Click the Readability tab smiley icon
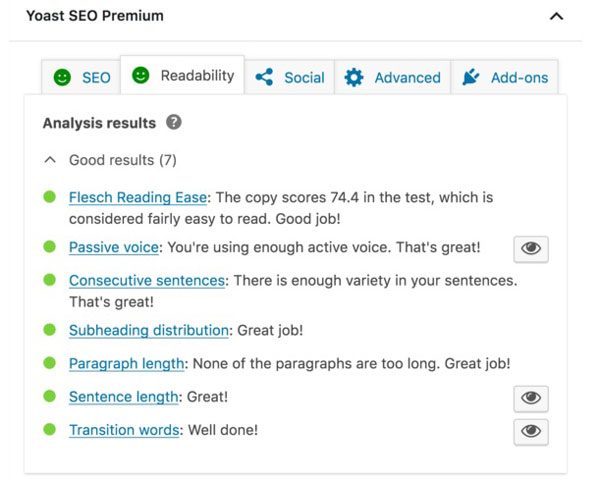600x480 pixels. (x=141, y=75)
